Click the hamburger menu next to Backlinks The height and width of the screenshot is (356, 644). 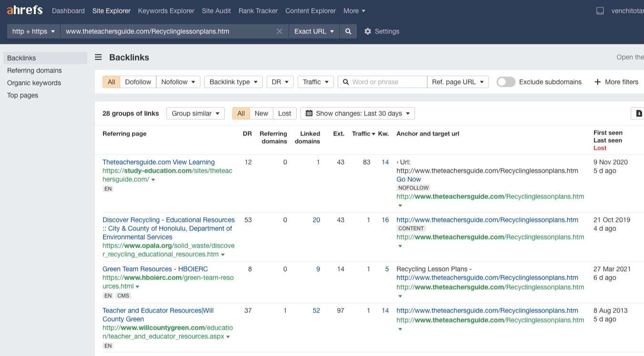click(98, 57)
